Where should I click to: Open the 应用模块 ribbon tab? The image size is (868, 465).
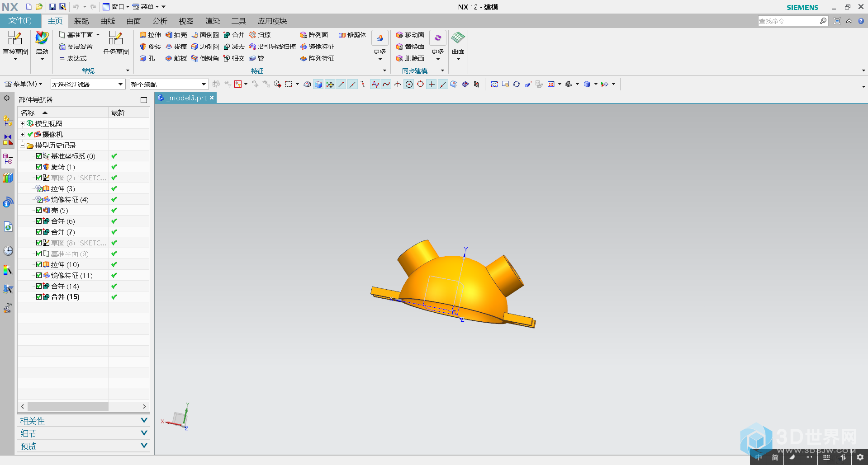[x=272, y=21]
